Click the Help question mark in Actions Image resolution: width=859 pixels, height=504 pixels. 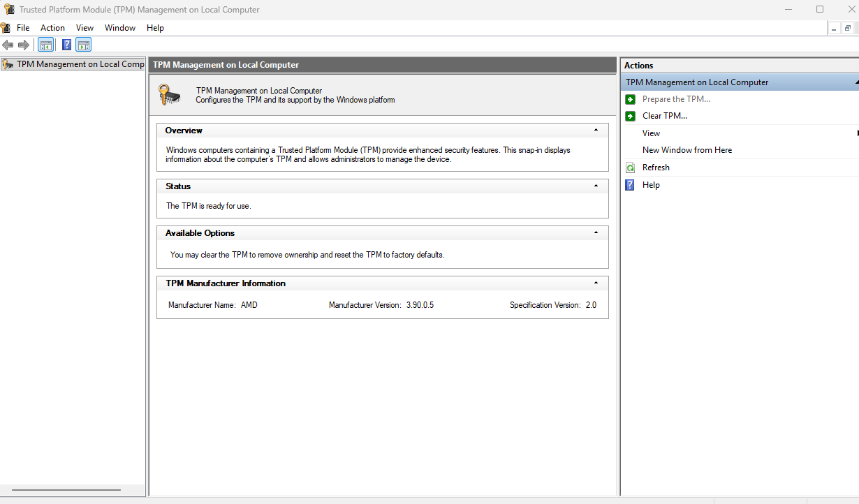(630, 185)
